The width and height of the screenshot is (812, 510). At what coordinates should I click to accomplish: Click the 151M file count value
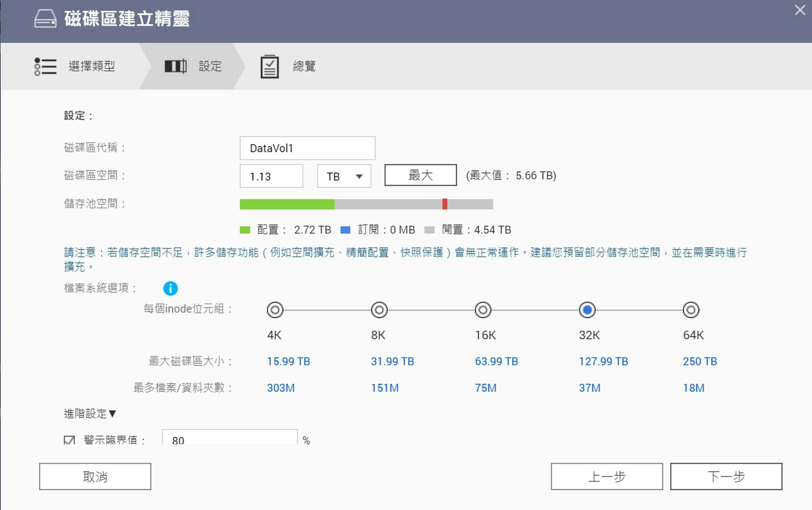384,388
